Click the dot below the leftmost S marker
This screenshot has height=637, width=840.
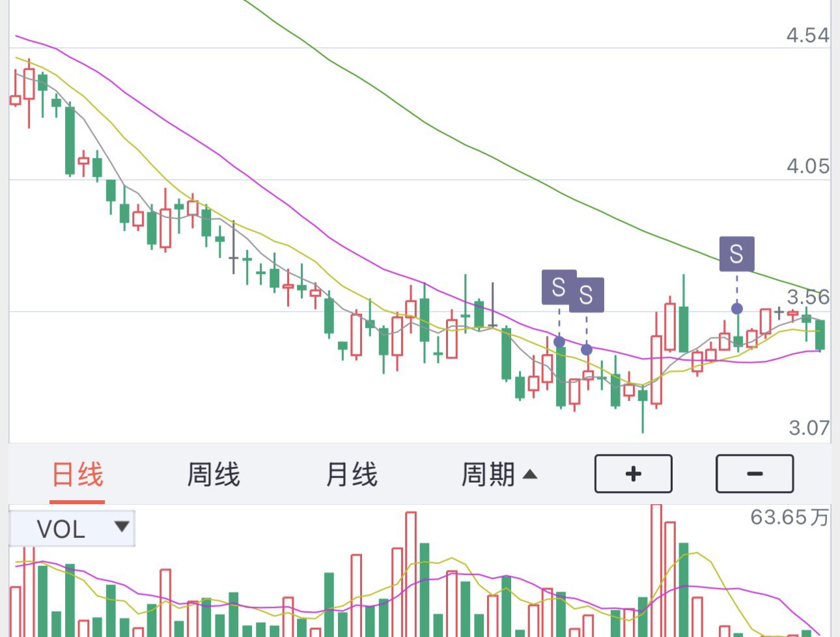pyautogui.click(x=559, y=342)
